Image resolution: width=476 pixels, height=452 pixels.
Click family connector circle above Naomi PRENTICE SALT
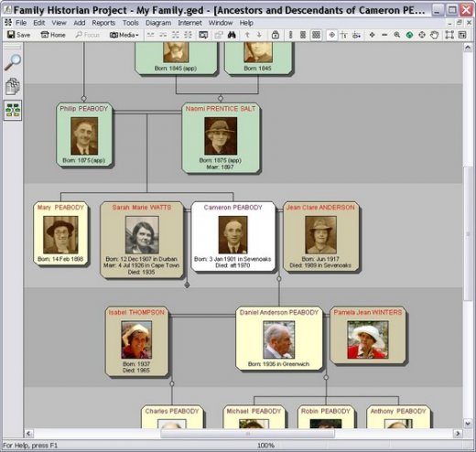(221, 99)
